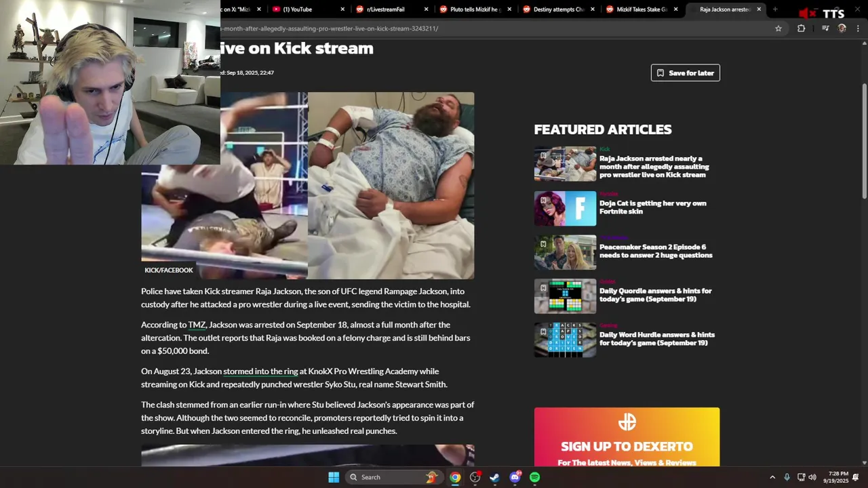
Task: Open Chrome's three-dot menu
Action: [859, 28]
